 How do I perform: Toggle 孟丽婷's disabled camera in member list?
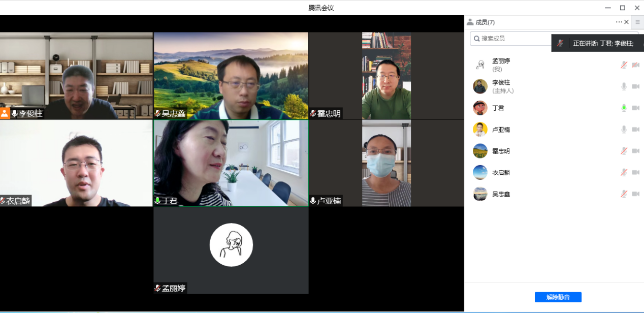tap(635, 65)
